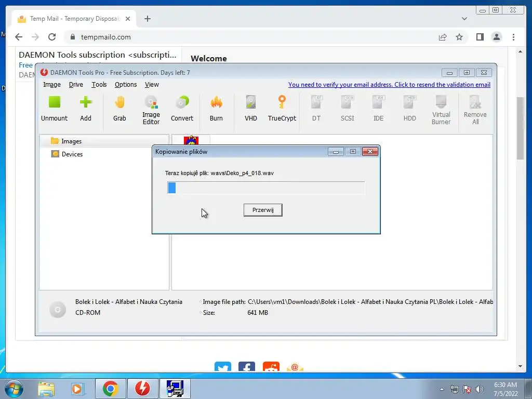The height and width of the screenshot is (399, 532).
Task: Toggle the Chrome side panel icon
Action: [480, 37]
